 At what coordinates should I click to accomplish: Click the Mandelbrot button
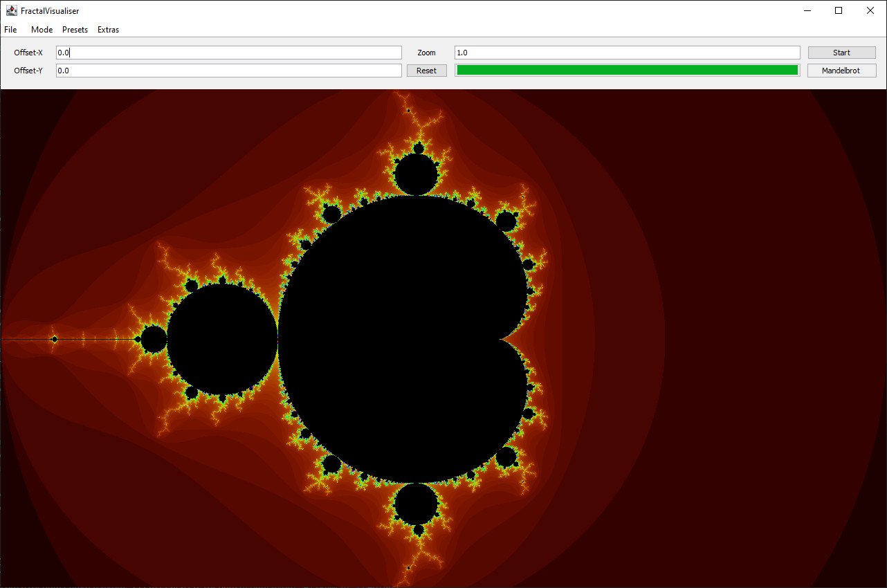coord(841,71)
